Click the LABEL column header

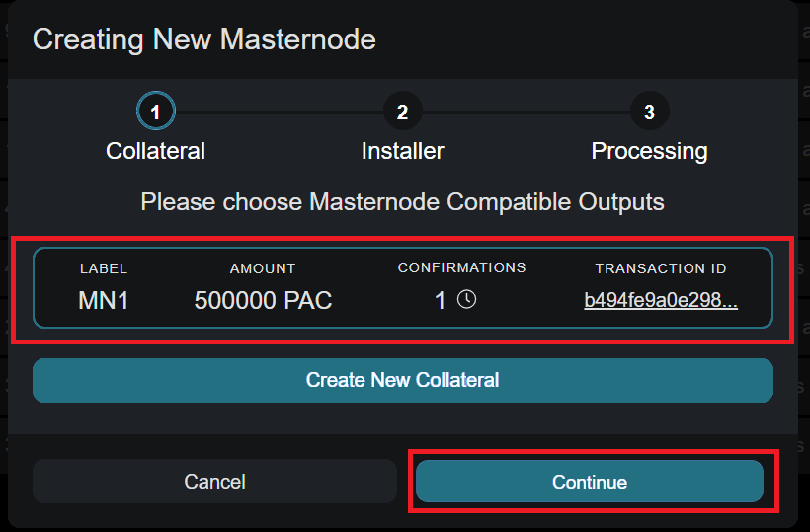pyautogui.click(x=104, y=268)
